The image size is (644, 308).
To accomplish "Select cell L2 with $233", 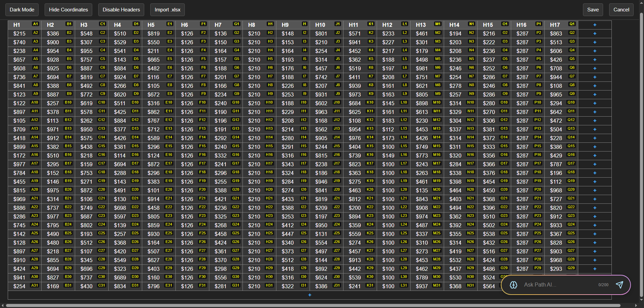I will pyautogui.click(x=393, y=34).
